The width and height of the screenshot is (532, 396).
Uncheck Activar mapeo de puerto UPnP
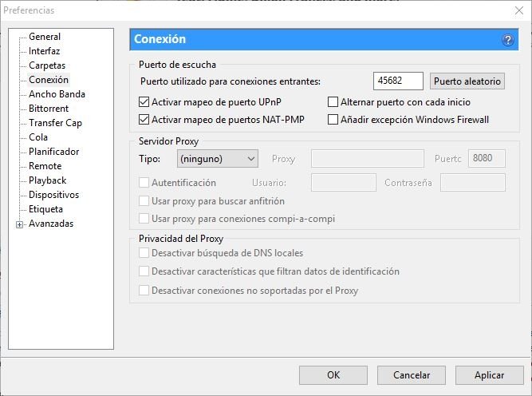coord(144,102)
